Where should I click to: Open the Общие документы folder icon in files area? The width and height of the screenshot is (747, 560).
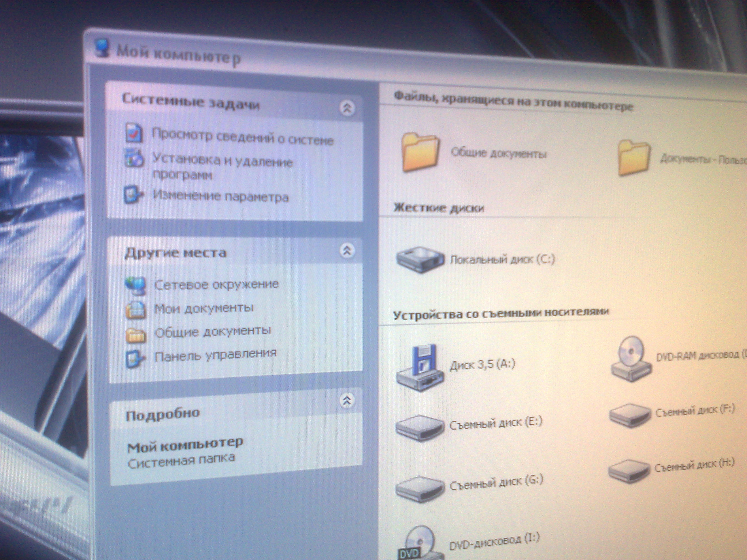pyautogui.click(x=420, y=152)
